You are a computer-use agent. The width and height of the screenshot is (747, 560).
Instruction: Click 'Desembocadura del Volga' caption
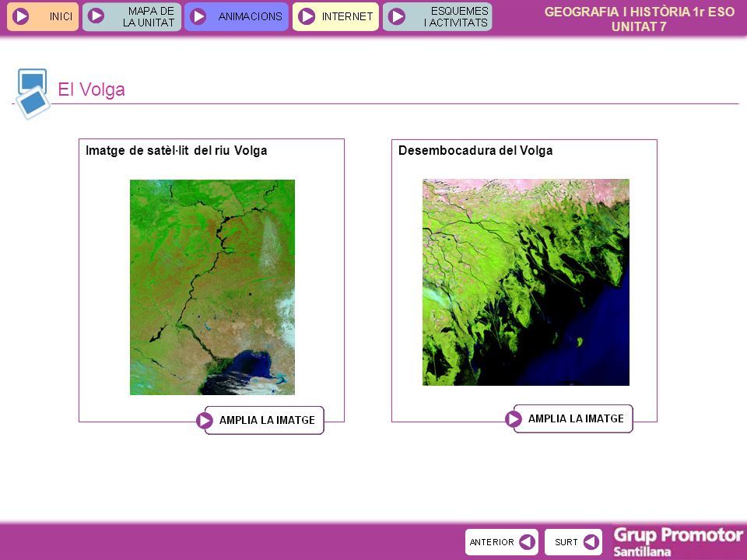coord(475,150)
